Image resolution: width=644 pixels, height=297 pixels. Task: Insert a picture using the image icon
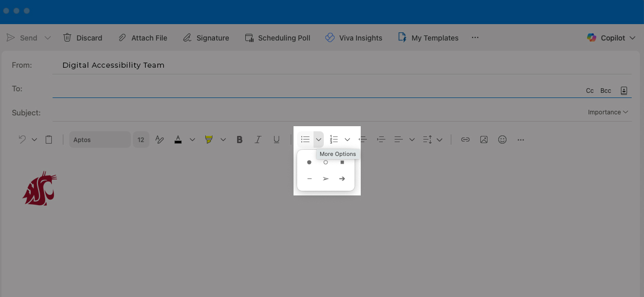pyautogui.click(x=484, y=140)
